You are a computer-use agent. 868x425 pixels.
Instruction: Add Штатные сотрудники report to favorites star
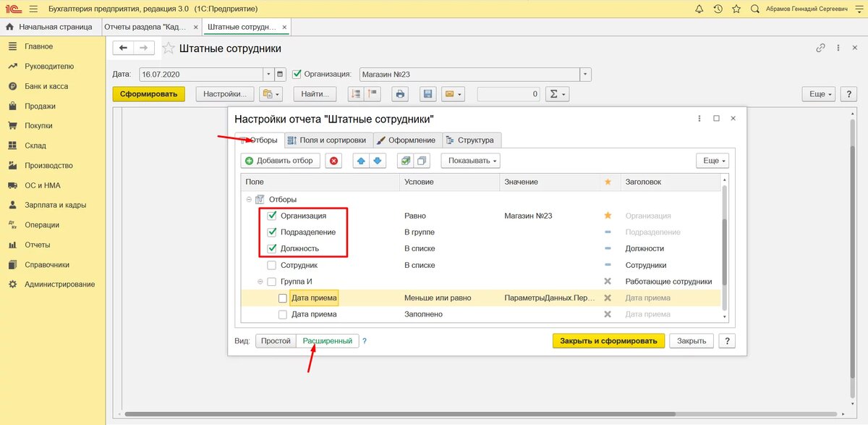[168, 49]
